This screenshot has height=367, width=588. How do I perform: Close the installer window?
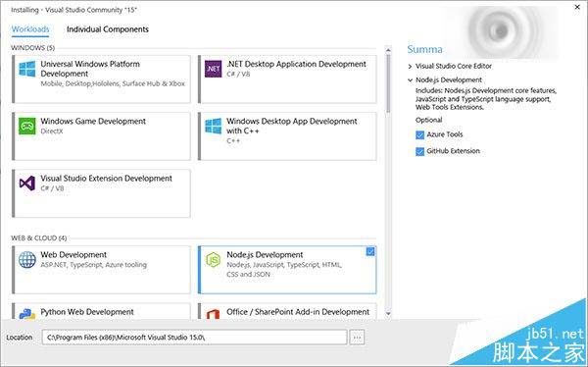tap(577, 7)
